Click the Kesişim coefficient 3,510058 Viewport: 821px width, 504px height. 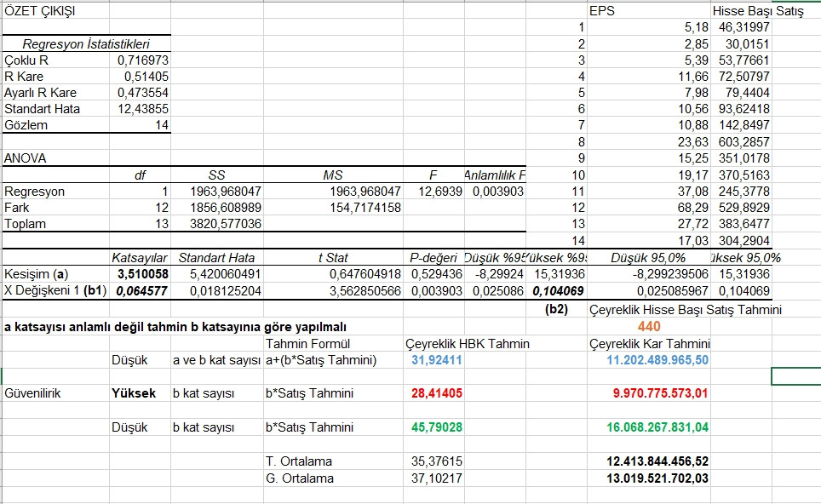(142, 274)
